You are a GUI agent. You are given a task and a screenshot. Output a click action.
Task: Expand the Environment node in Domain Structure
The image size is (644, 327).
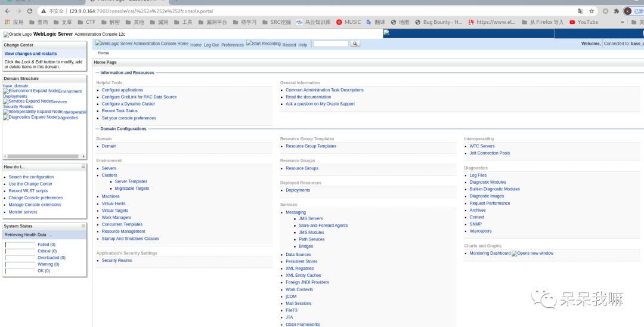click(x=31, y=91)
